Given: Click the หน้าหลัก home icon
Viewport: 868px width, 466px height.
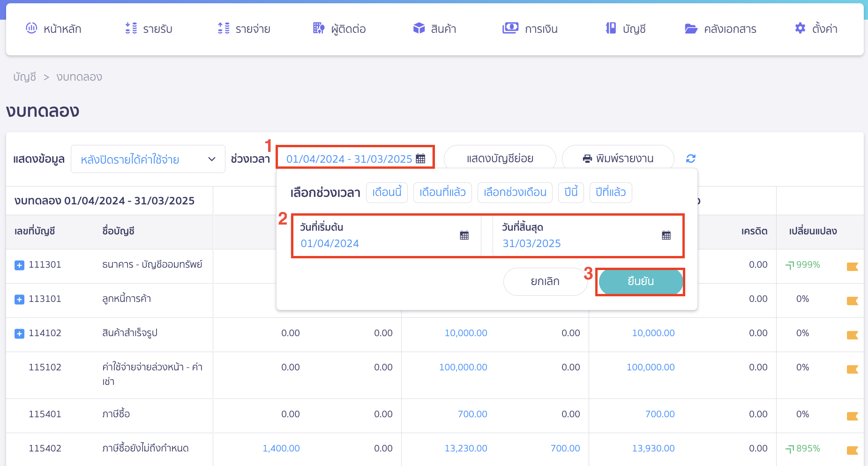Looking at the screenshot, I should click(x=31, y=28).
